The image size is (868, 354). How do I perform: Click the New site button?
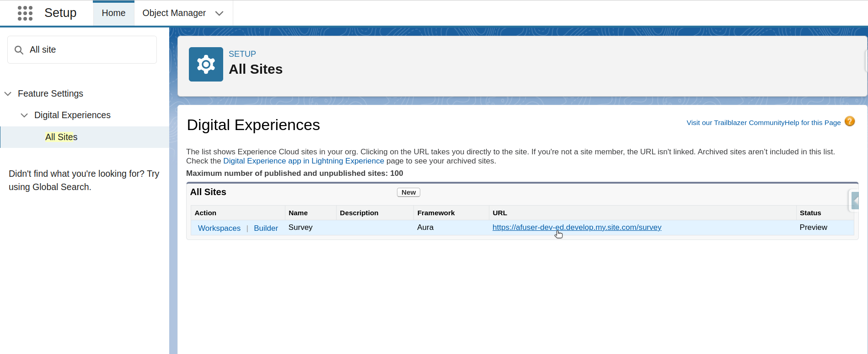coord(408,192)
